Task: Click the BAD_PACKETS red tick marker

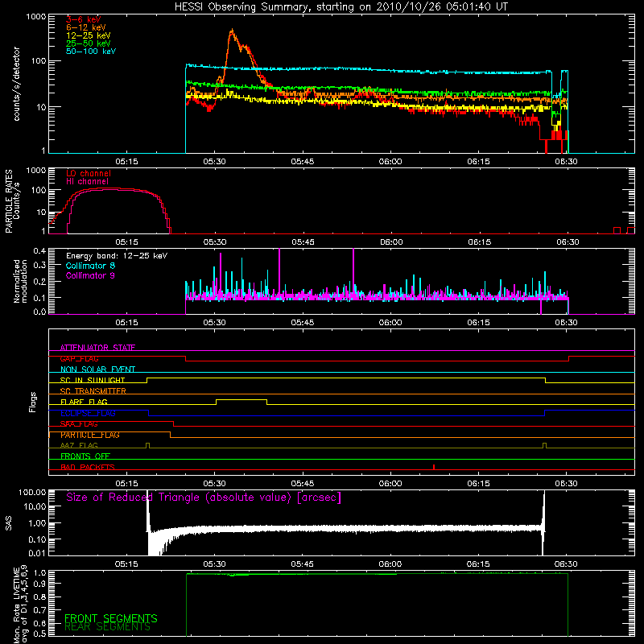Action: (x=434, y=467)
